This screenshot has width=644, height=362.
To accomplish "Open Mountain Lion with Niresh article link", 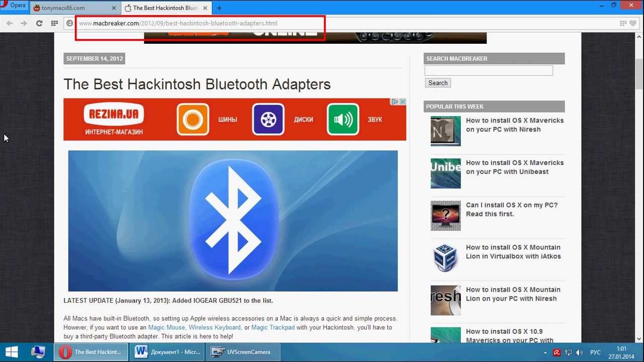I will tap(513, 294).
